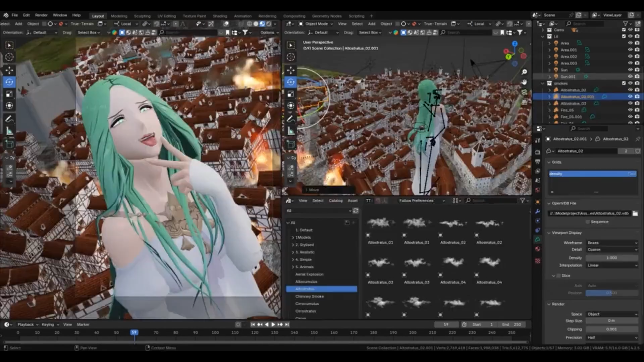Hide the Cams collection in viewport
The width and height of the screenshot is (644, 362).
coord(630,30)
